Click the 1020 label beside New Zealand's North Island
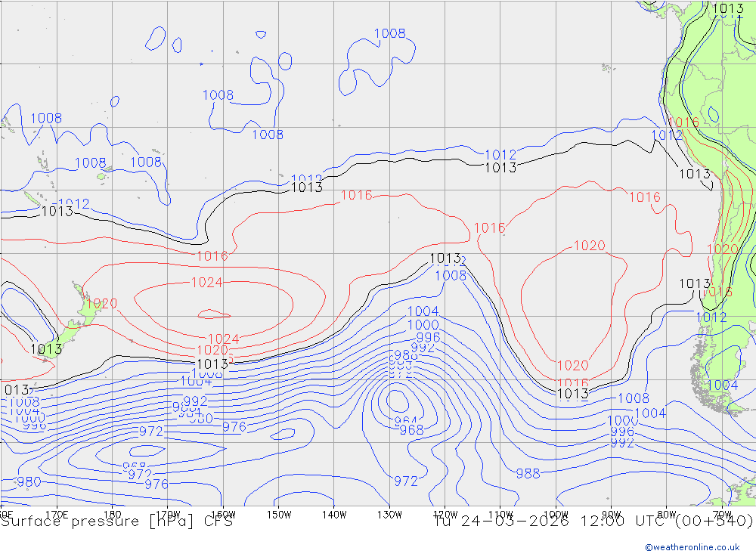The image size is (756, 554). [x=102, y=303]
